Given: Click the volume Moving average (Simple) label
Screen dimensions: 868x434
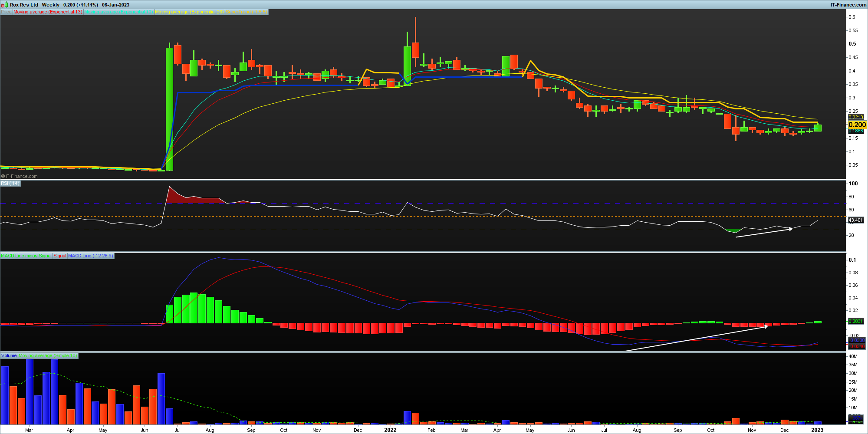Looking at the screenshot, I should pos(48,356).
